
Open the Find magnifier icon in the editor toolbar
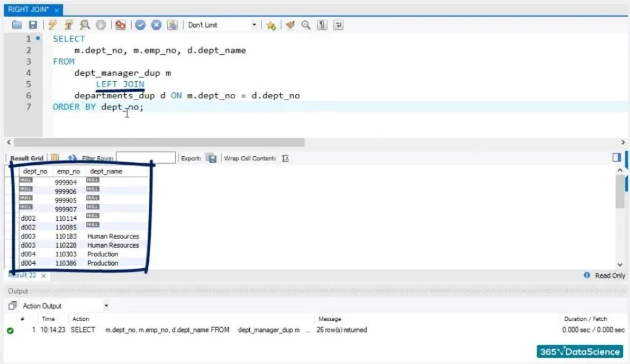tap(306, 25)
